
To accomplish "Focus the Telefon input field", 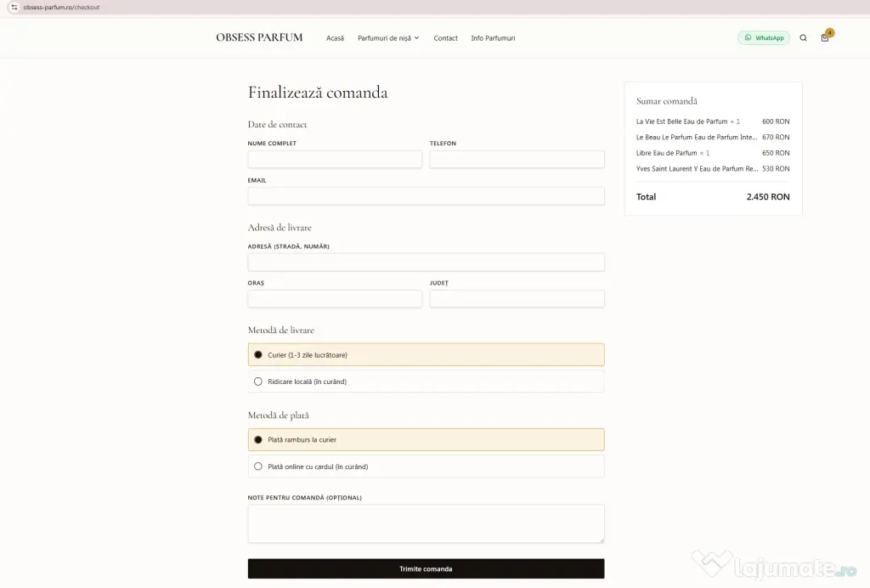I will pyautogui.click(x=517, y=159).
